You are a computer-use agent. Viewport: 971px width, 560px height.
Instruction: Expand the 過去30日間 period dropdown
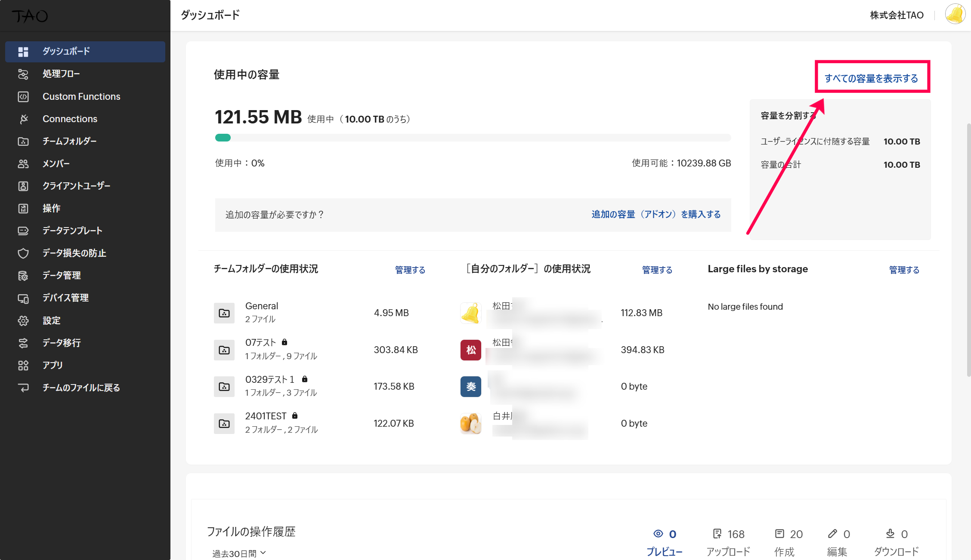(239, 553)
